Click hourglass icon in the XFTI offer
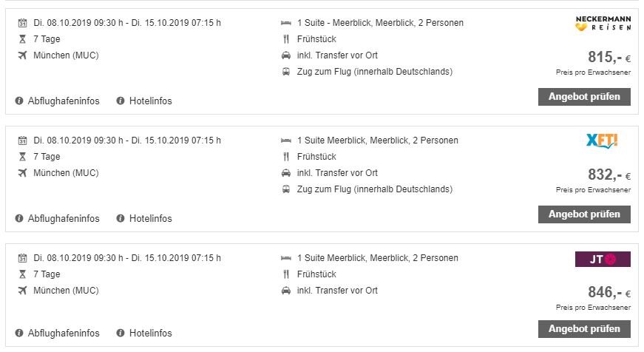 click(x=23, y=157)
